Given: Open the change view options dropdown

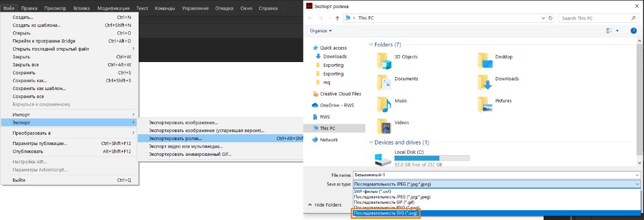Looking at the screenshot, I should click(618, 31).
